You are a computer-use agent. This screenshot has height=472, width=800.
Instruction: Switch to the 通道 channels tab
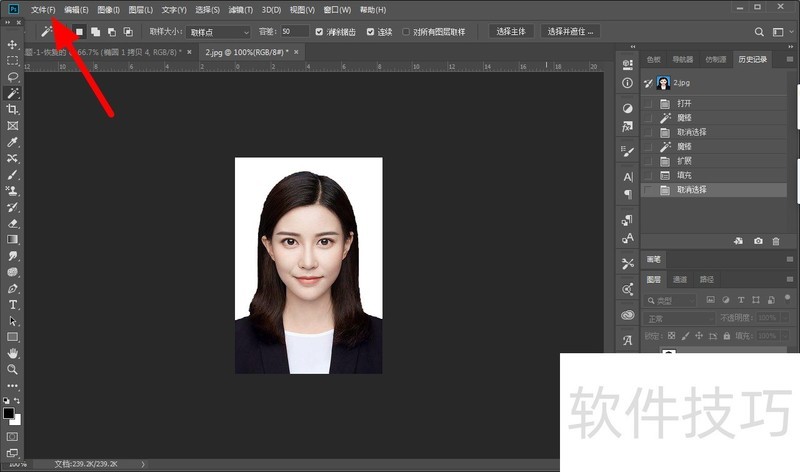[x=680, y=279]
